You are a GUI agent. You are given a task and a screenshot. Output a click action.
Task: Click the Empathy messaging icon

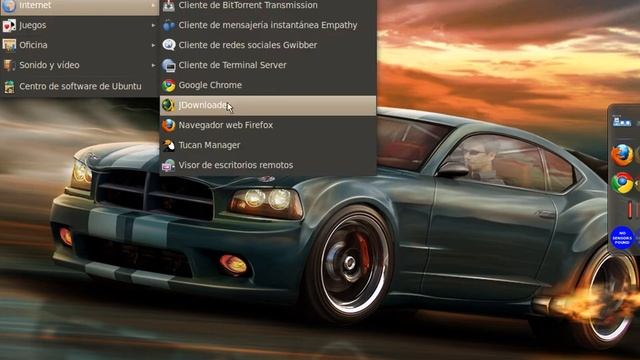coord(169,25)
